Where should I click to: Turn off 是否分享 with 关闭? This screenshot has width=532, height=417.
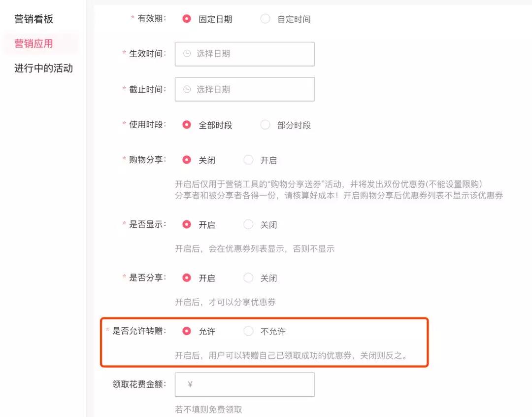(248, 278)
